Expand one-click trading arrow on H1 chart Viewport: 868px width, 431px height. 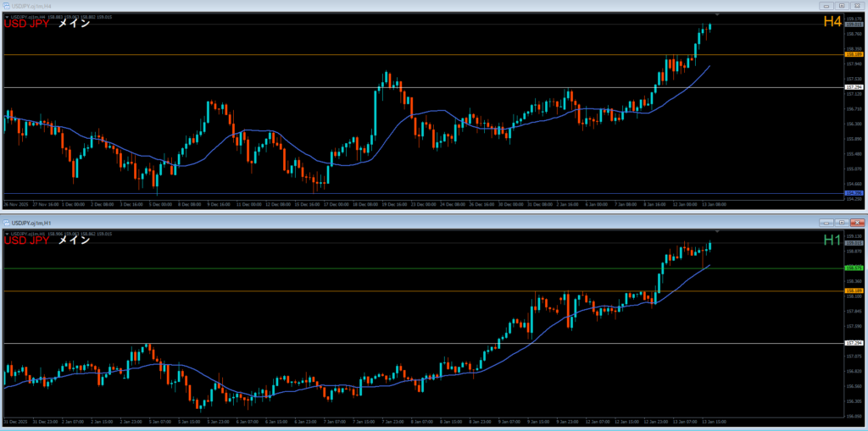7,233
